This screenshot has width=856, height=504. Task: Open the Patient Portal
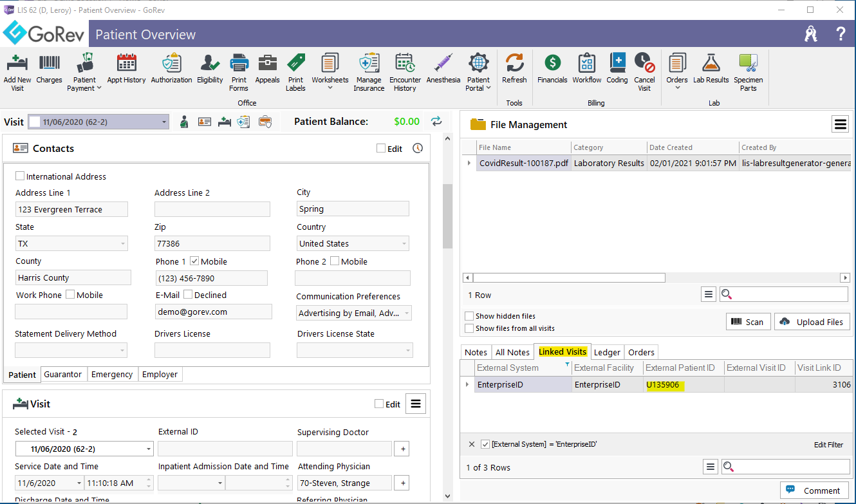click(478, 72)
